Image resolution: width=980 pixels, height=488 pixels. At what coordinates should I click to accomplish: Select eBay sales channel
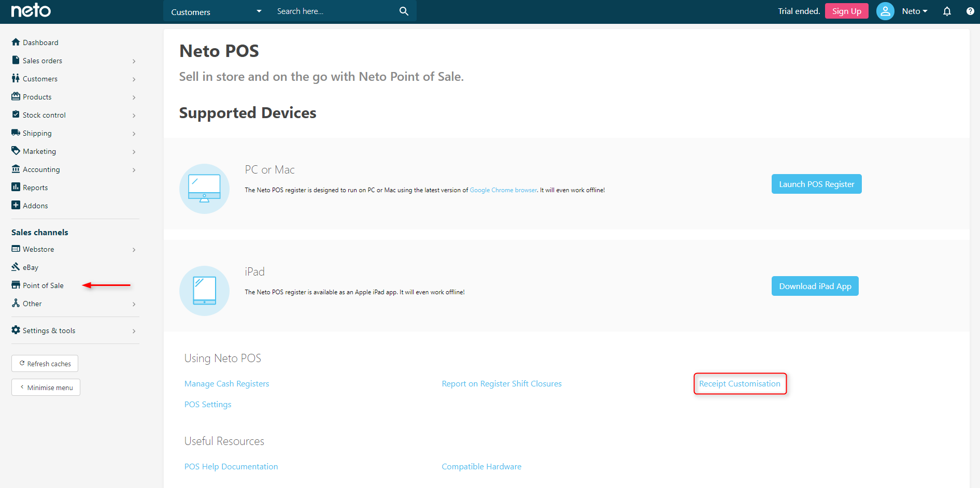[x=31, y=267]
